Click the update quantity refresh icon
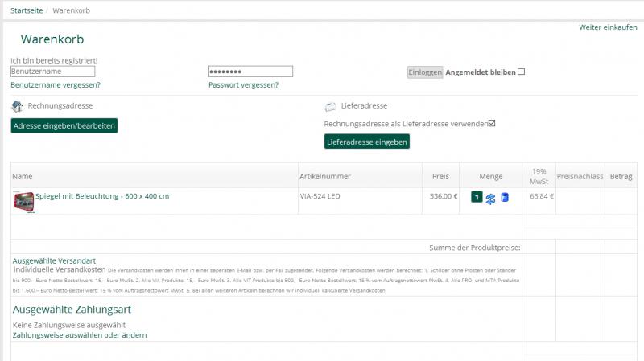Viewport: 644px width, 361px height. coord(490,198)
